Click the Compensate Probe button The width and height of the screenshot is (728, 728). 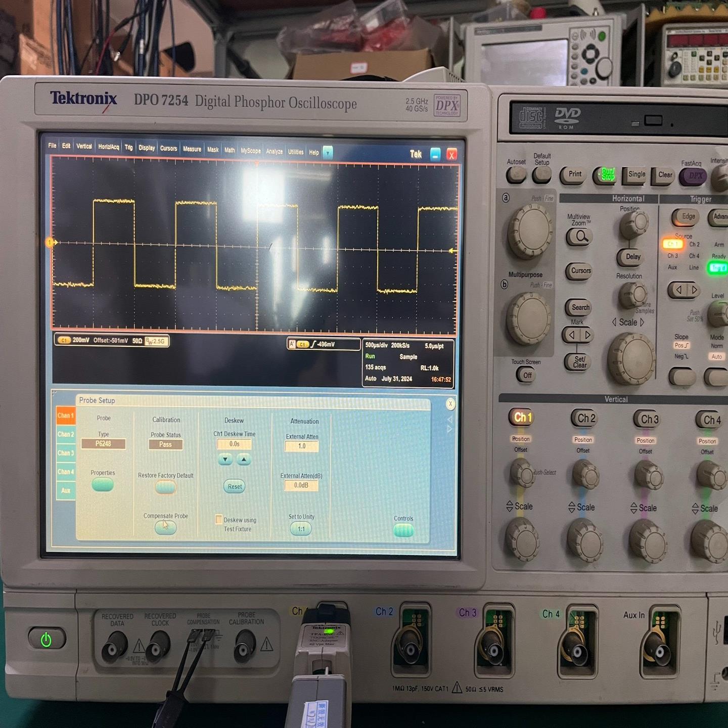165,527
